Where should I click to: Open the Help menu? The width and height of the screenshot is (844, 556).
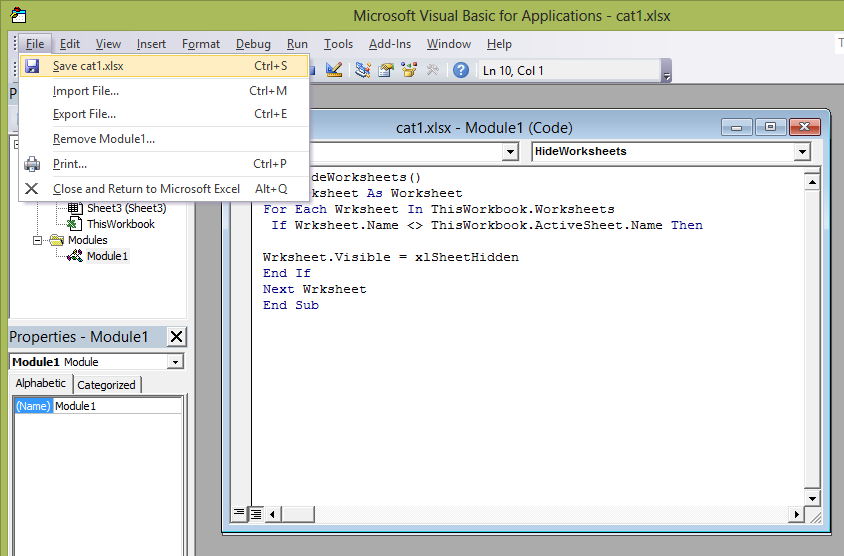pyautogui.click(x=499, y=44)
